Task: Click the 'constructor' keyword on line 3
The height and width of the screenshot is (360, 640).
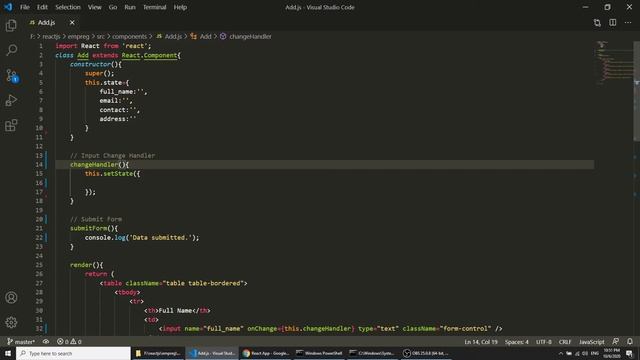Action: click(x=90, y=64)
